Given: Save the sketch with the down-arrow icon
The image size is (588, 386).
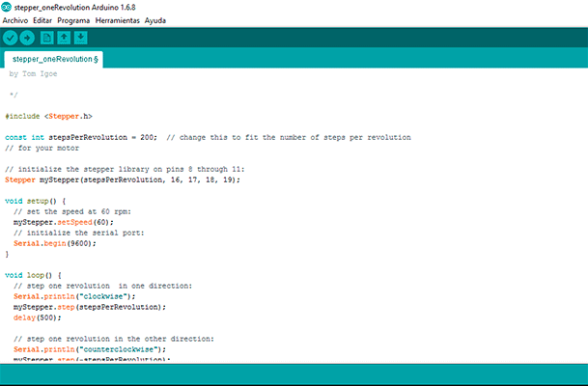Looking at the screenshot, I should coord(81,38).
